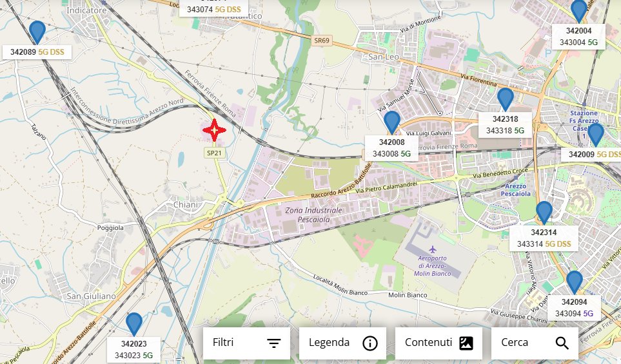Click the red star location marker
The width and height of the screenshot is (621, 364).
pos(214,130)
